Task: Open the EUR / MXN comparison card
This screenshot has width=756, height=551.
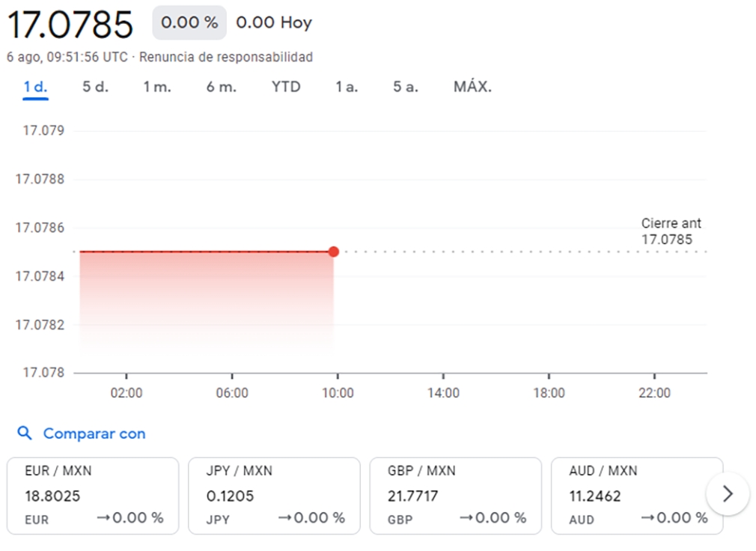Action: [x=93, y=496]
